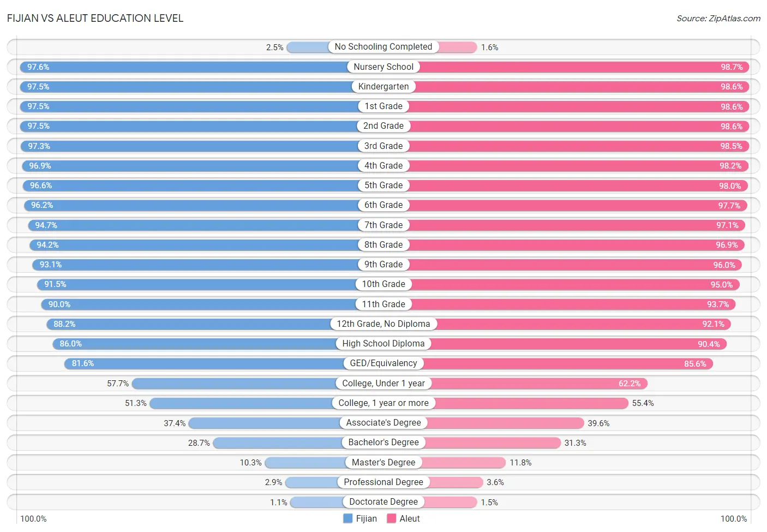Select the Professional Degree label

tap(383, 482)
